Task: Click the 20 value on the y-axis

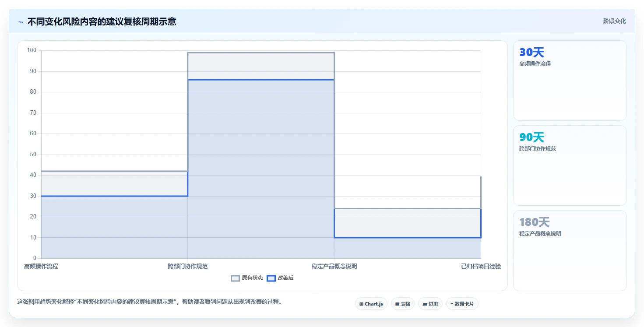Action: tap(33, 217)
